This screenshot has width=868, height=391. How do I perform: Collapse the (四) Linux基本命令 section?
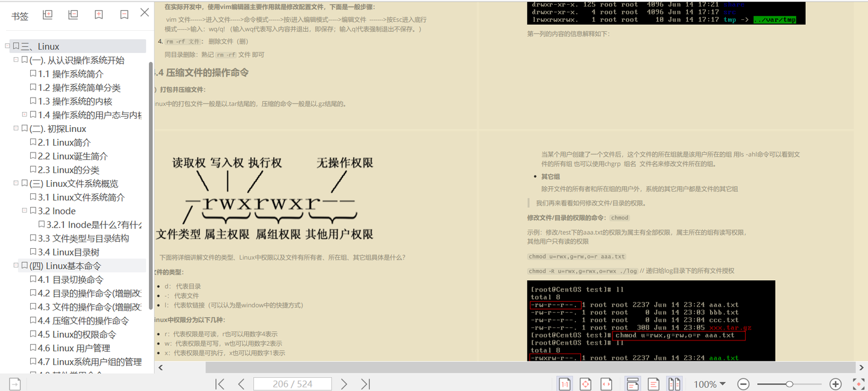(x=16, y=266)
